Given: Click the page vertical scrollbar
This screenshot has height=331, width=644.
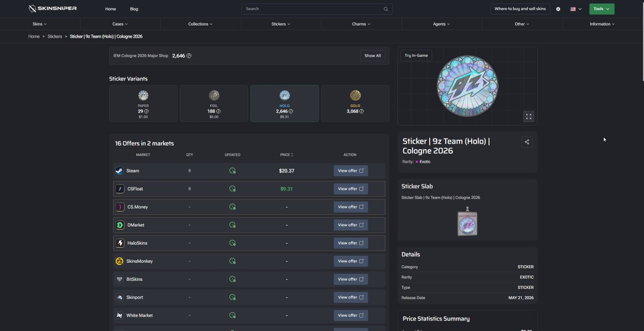Looking at the screenshot, I should click(642, 41).
